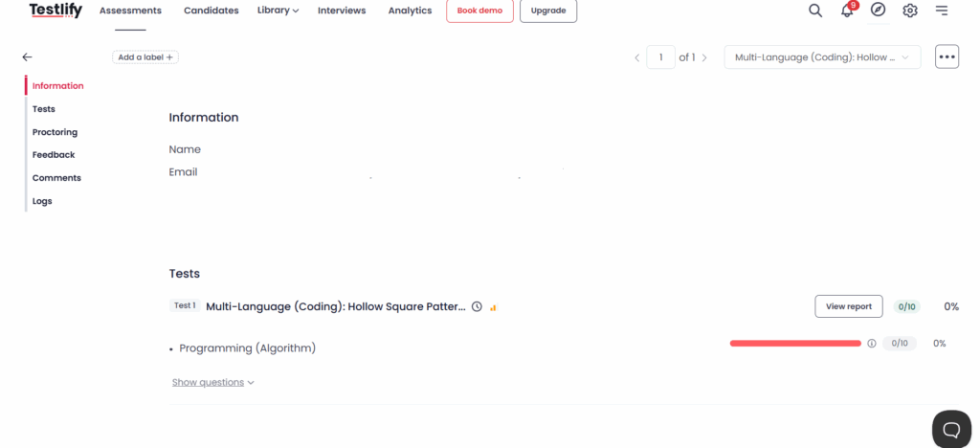Open the search magnifier icon
Screen dimensions: 980x448
pyautogui.click(x=815, y=11)
